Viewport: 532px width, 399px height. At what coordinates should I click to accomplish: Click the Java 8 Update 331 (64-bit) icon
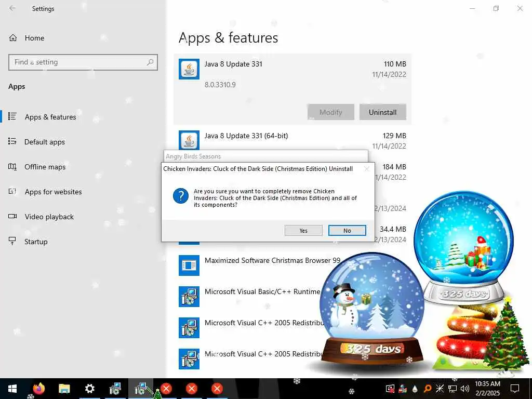189,140
